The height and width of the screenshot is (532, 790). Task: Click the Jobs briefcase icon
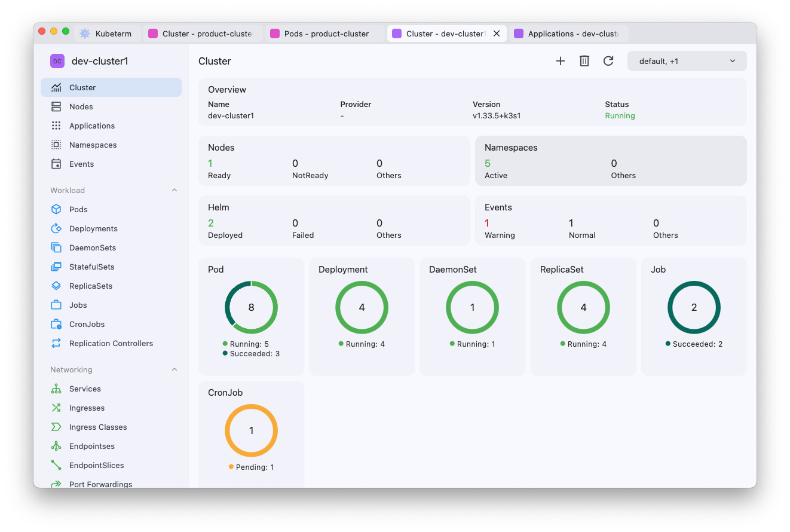click(x=56, y=305)
